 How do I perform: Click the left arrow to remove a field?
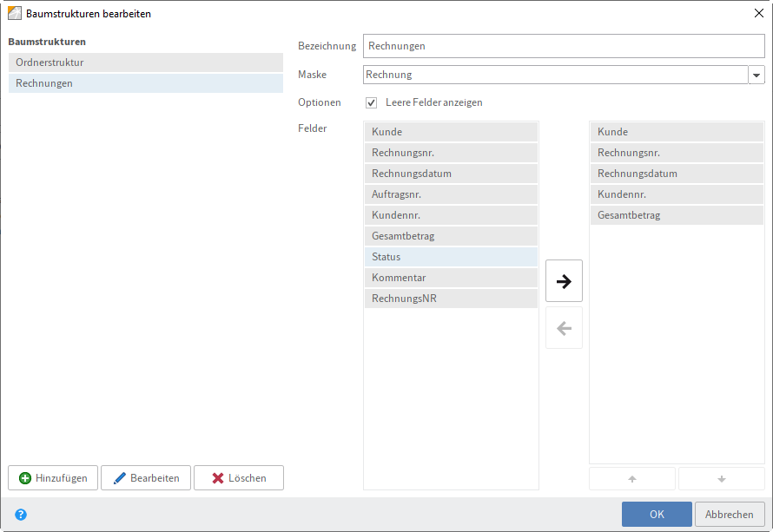564,328
